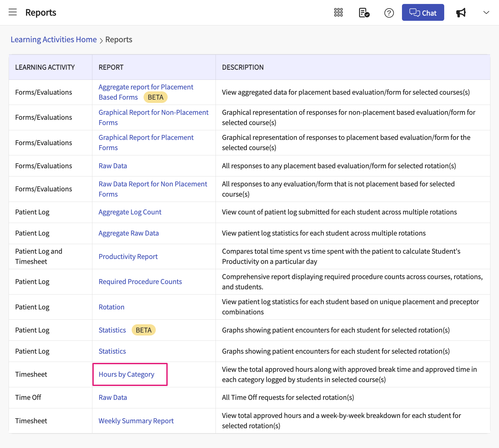
Task: Click the Reports breadcrumb text
Action: click(119, 40)
